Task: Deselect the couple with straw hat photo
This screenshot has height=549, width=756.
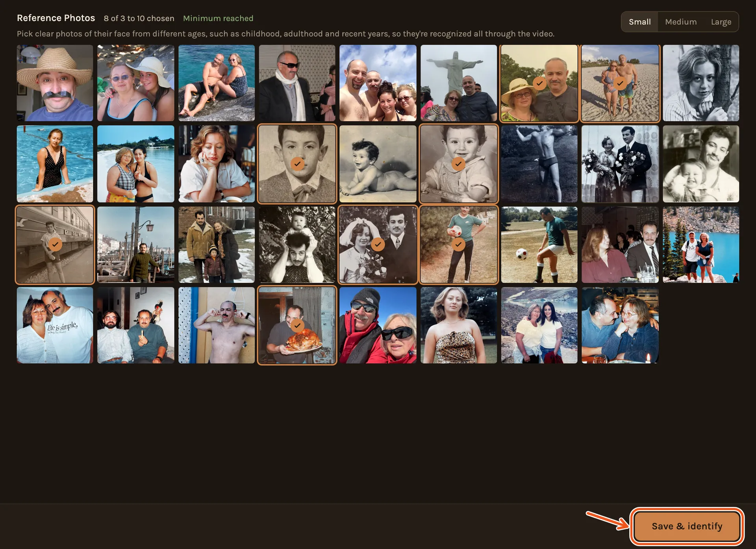Action: (539, 83)
